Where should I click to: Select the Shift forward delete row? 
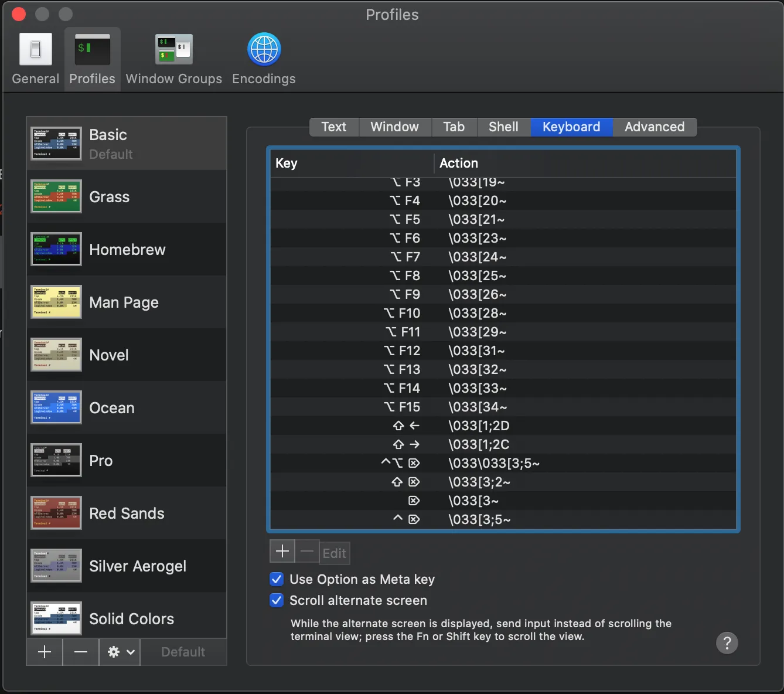click(503, 482)
